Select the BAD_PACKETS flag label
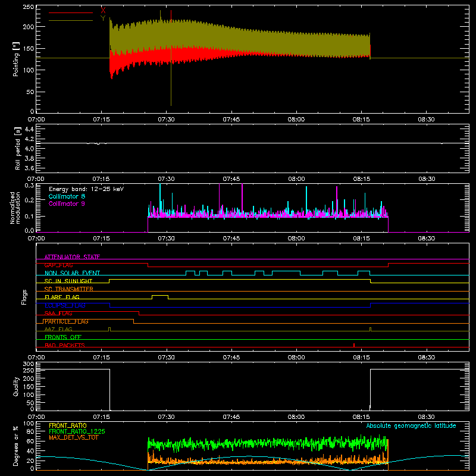 click(x=65, y=345)
